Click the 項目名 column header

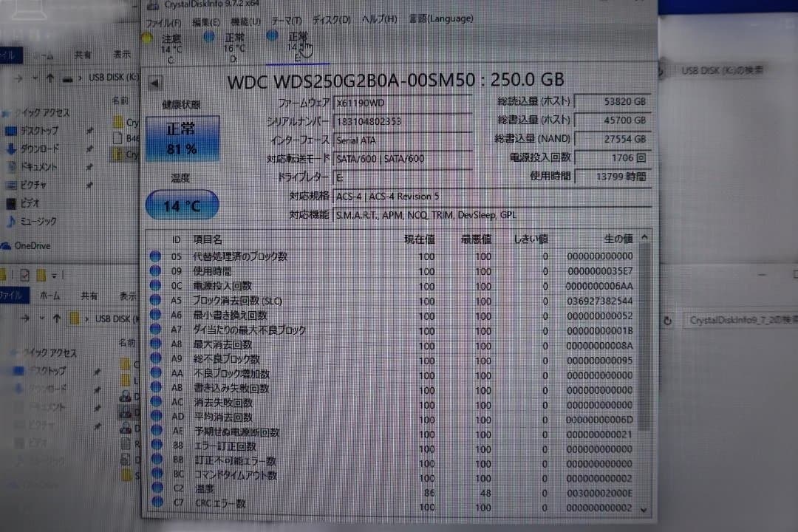tap(208, 239)
